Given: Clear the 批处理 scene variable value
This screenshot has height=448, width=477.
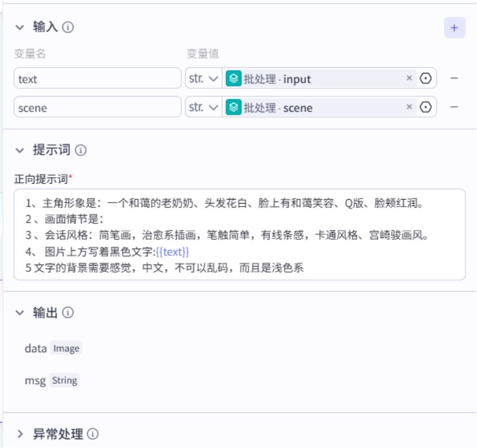Looking at the screenshot, I should [409, 107].
